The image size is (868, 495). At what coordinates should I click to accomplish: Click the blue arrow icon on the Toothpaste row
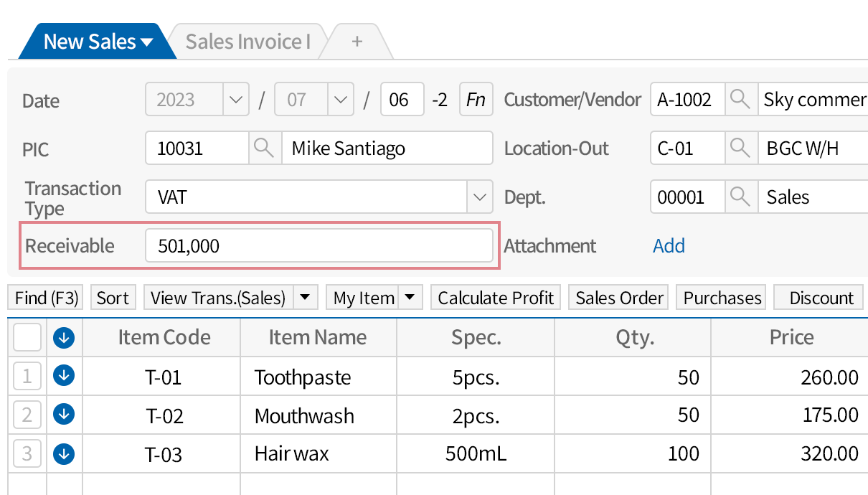click(x=63, y=375)
